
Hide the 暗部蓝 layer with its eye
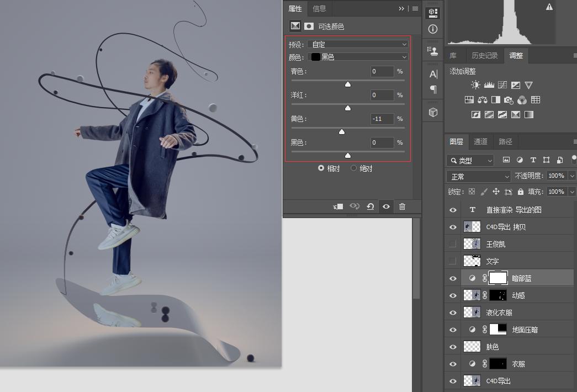click(x=453, y=279)
